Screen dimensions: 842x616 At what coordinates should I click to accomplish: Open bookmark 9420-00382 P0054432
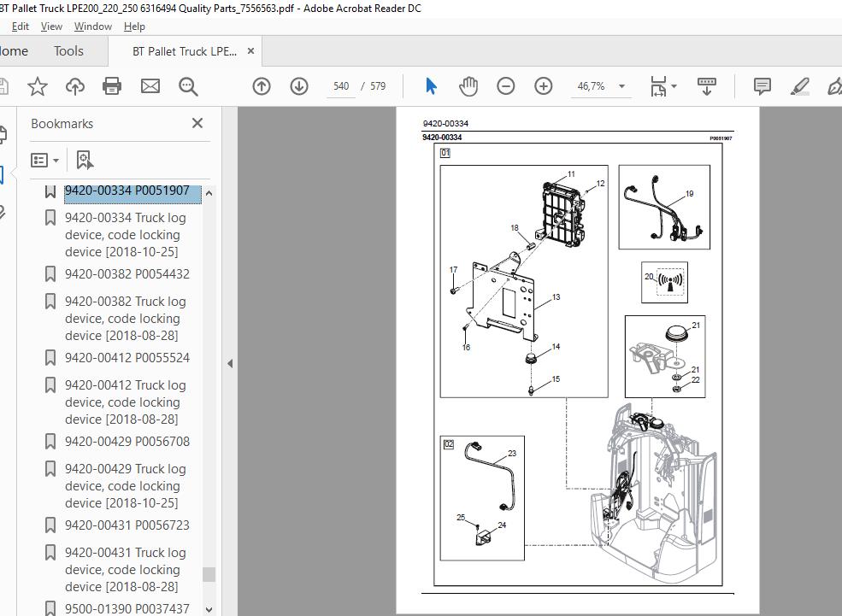(127, 273)
